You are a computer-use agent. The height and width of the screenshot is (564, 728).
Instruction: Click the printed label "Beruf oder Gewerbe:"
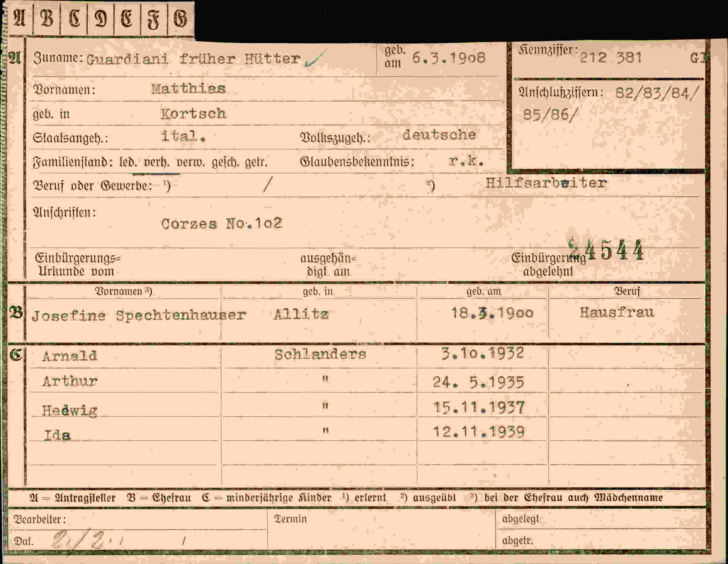click(93, 186)
